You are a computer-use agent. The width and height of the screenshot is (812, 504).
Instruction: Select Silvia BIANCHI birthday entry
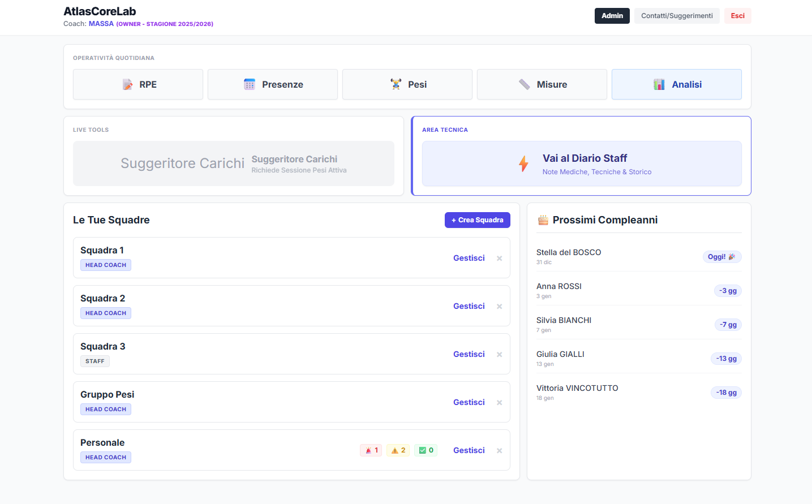click(639, 325)
